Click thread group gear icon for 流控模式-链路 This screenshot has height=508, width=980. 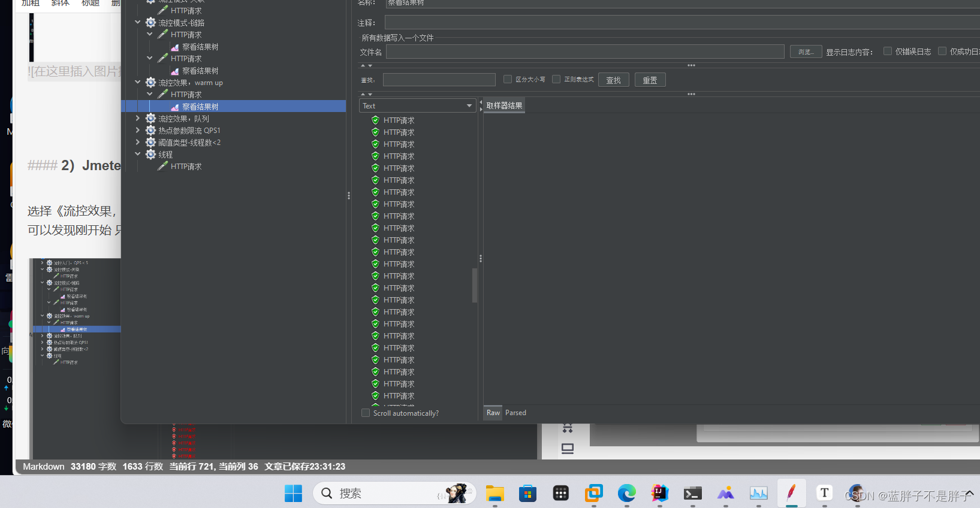tap(151, 23)
